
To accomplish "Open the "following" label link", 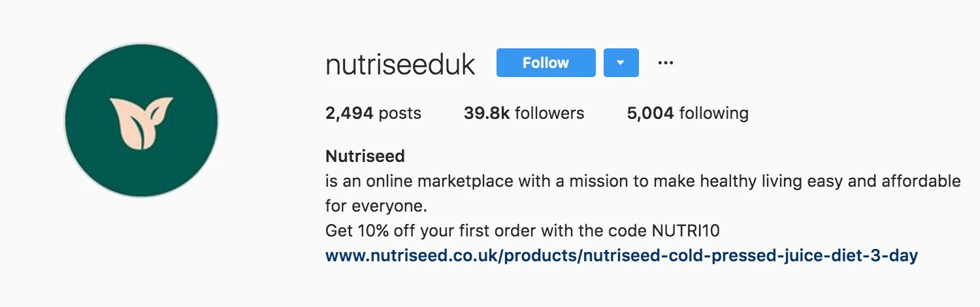I will [x=714, y=114].
